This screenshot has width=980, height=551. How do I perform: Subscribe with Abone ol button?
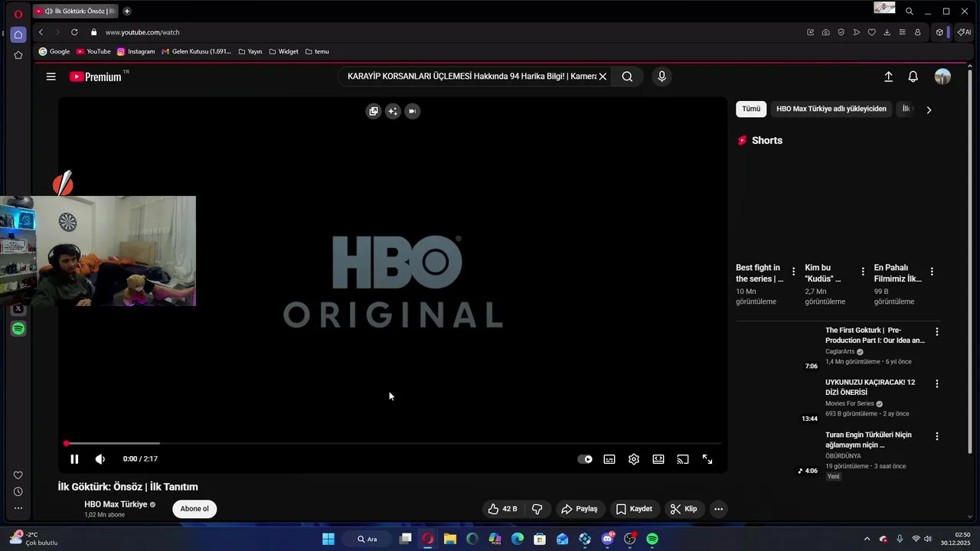point(194,509)
